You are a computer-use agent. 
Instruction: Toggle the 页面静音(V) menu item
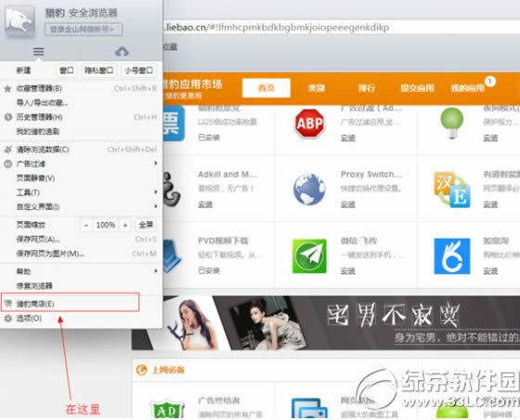coord(82,178)
